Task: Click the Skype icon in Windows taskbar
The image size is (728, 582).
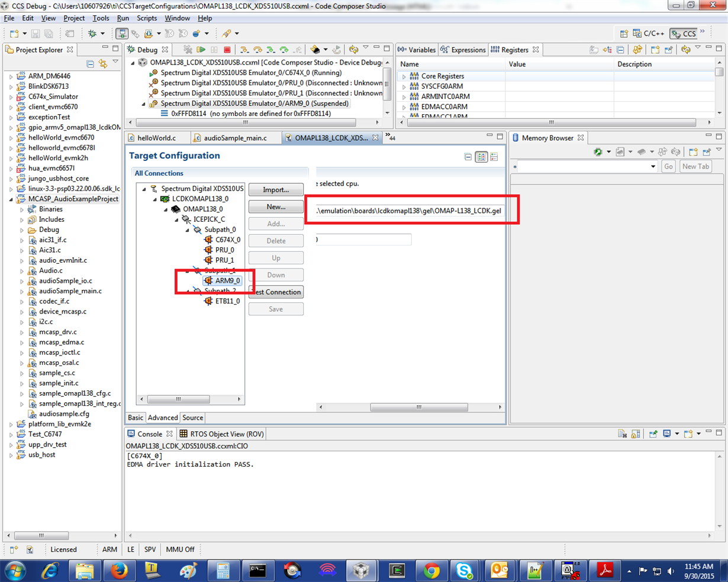Action: [x=465, y=570]
